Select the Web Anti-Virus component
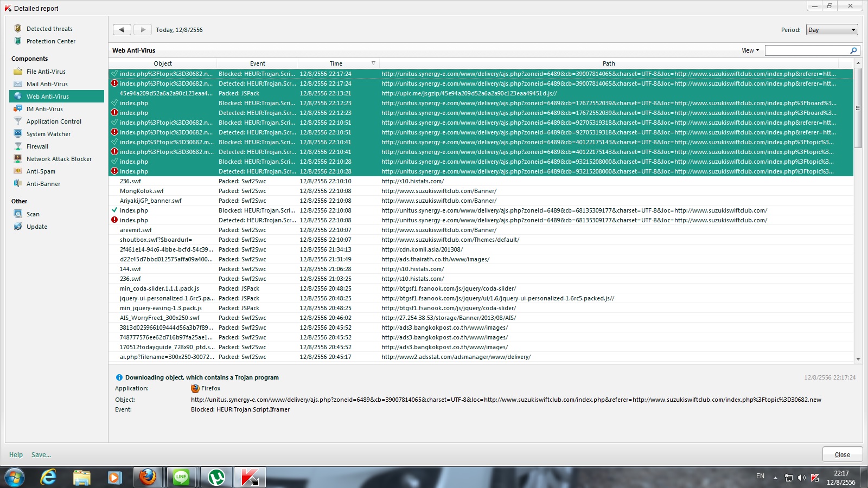The width and height of the screenshot is (868, 488). (x=56, y=97)
